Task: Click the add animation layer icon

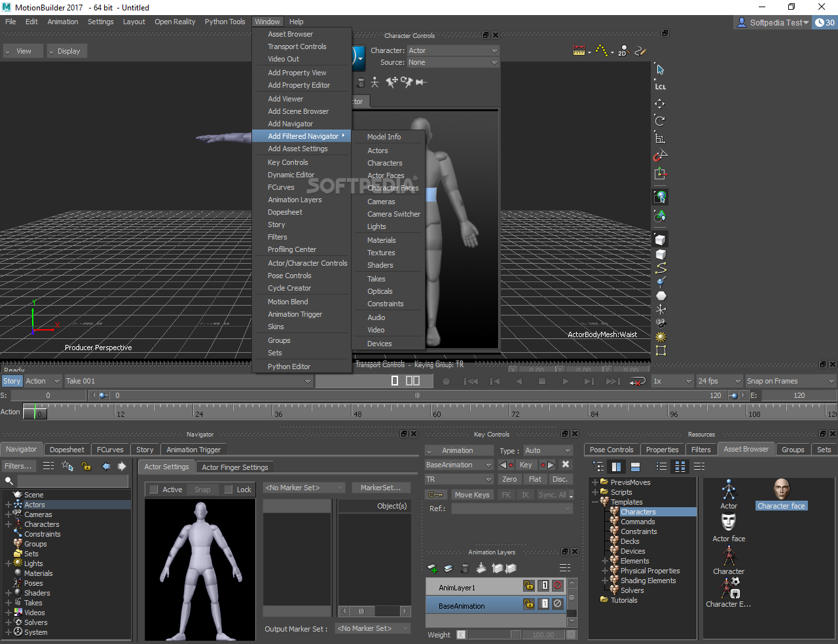Action: click(432, 568)
